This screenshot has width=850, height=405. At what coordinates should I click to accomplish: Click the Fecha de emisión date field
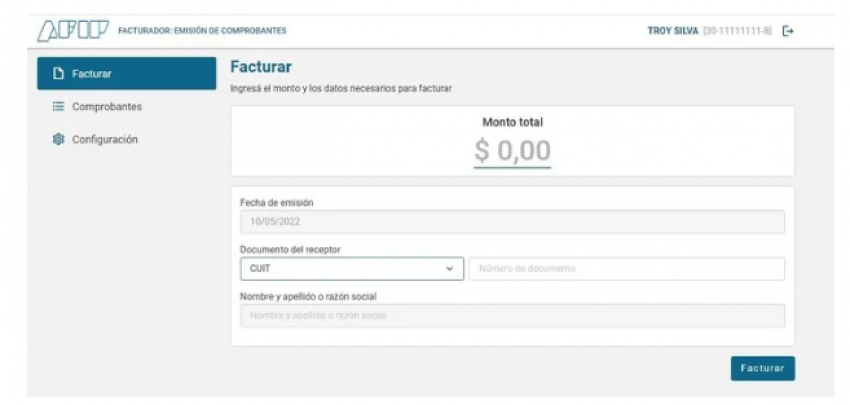512,222
